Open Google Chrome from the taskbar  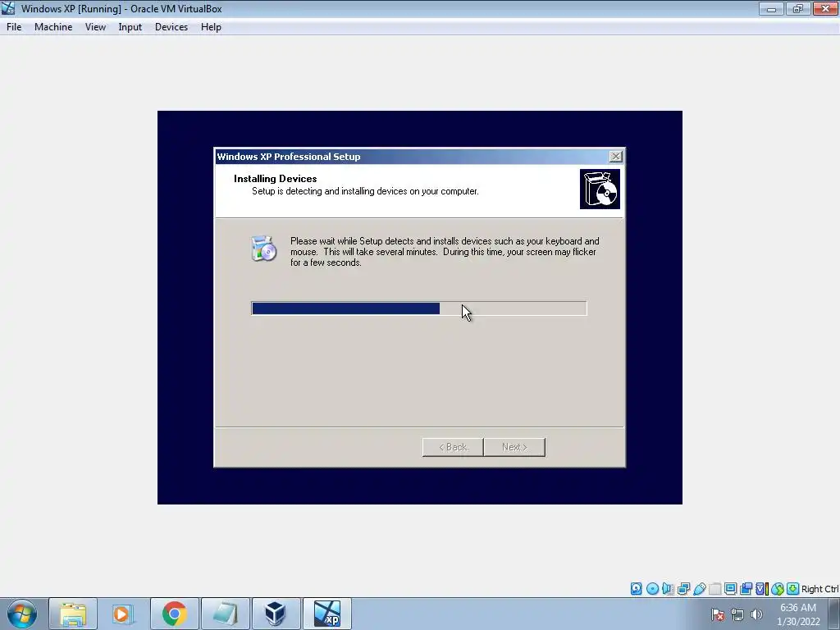[x=174, y=614]
